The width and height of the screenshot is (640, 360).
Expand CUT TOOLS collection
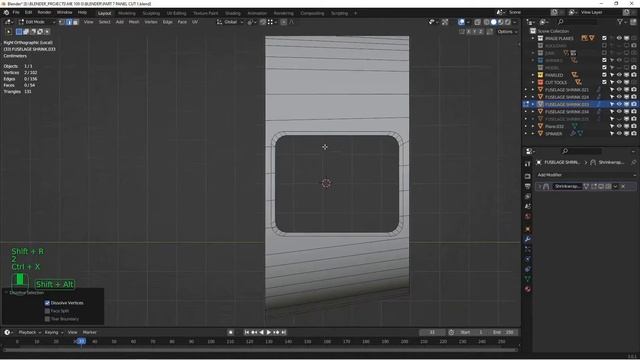pos(533,82)
